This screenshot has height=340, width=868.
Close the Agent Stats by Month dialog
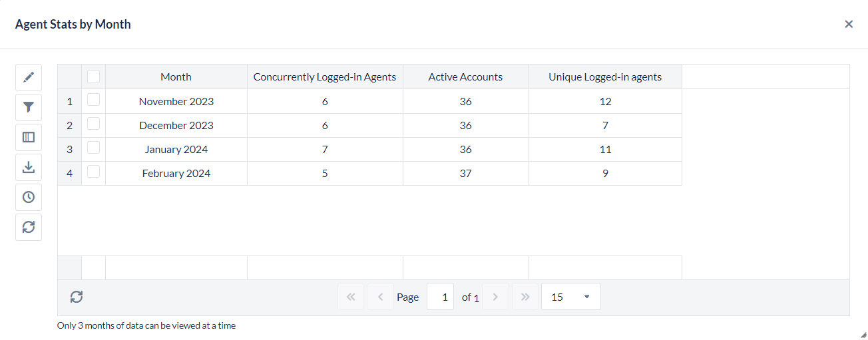849,24
